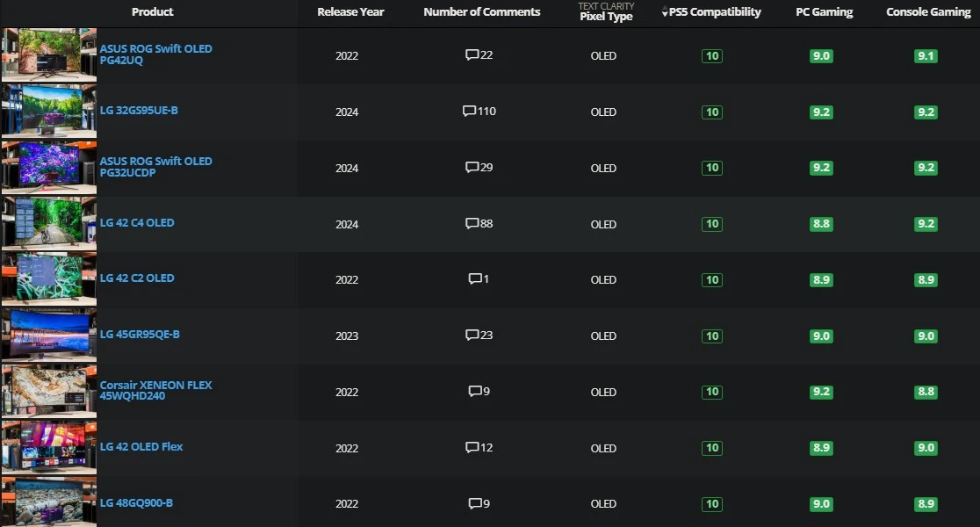The image size is (980, 527).
Task: Open comments icon for LG 45GR95QE-B
Action: pyautogui.click(x=472, y=335)
